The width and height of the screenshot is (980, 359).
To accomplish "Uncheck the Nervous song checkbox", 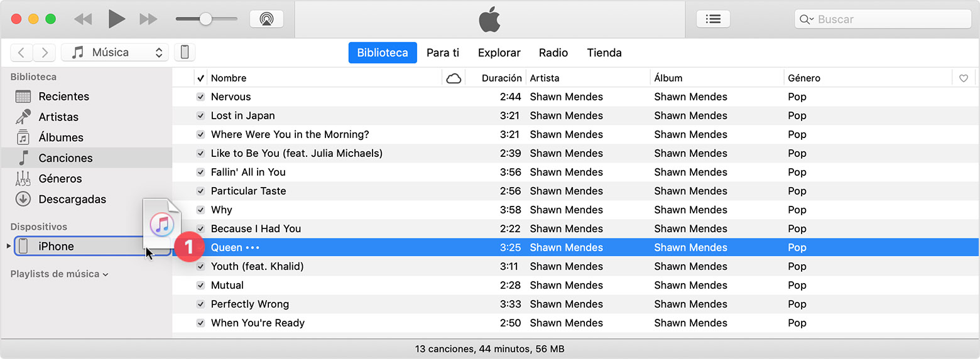I will pos(200,97).
